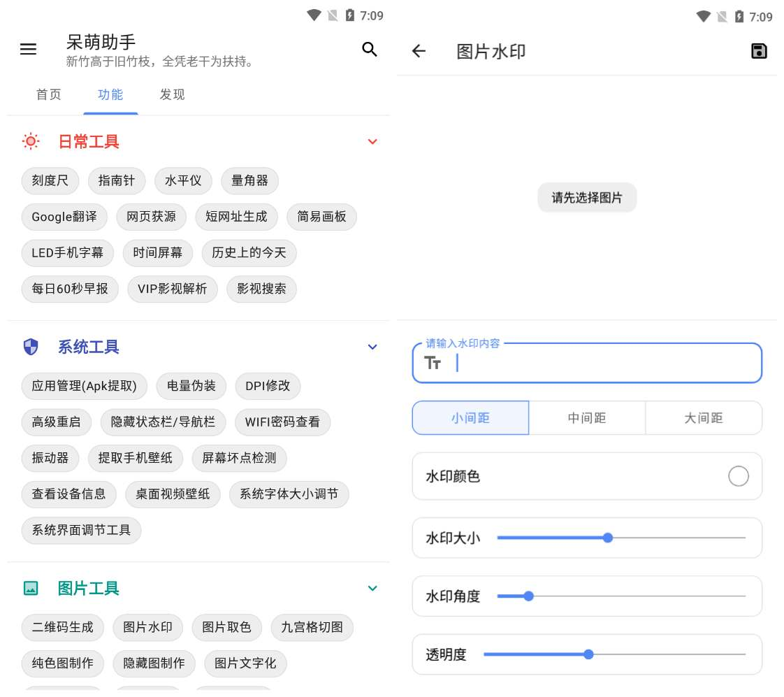This screenshot has height=697, width=784.
Task: Switch to the 首页 tab
Action: [x=48, y=94]
